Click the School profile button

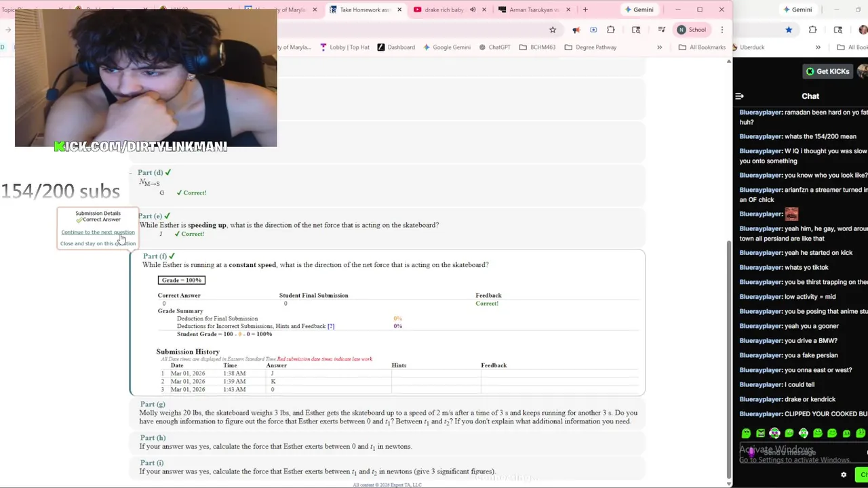click(691, 30)
